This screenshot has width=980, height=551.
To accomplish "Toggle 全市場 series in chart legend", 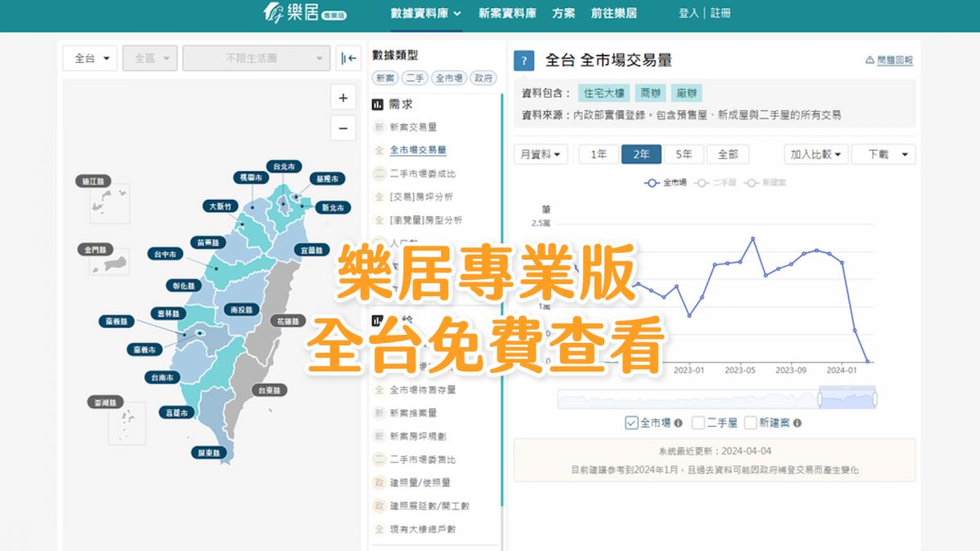I will click(x=665, y=183).
